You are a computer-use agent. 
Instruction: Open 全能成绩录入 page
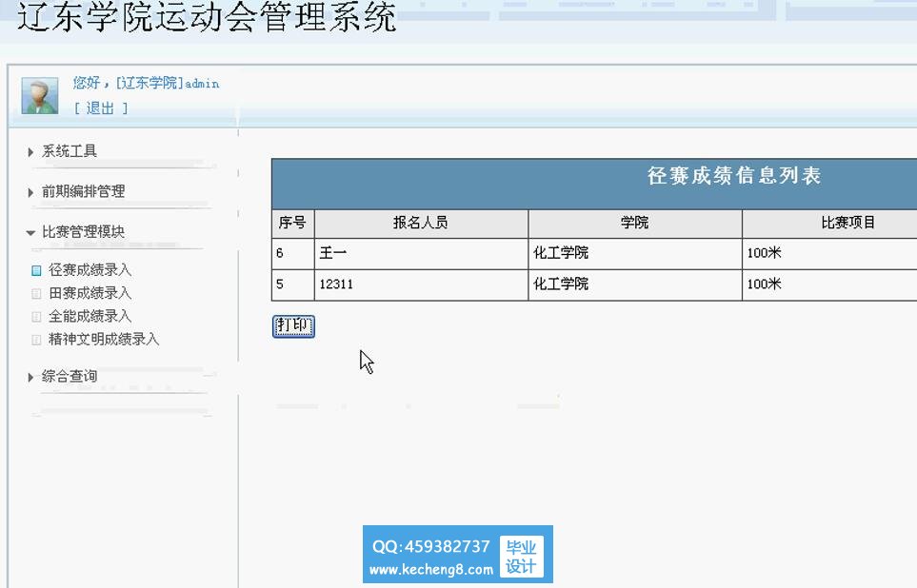pyautogui.click(x=90, y=316)
